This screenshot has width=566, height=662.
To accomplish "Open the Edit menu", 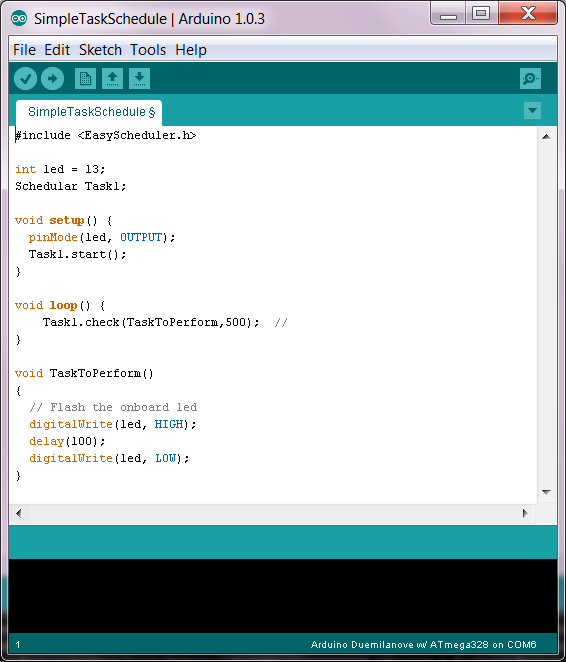I will point(57,50).
